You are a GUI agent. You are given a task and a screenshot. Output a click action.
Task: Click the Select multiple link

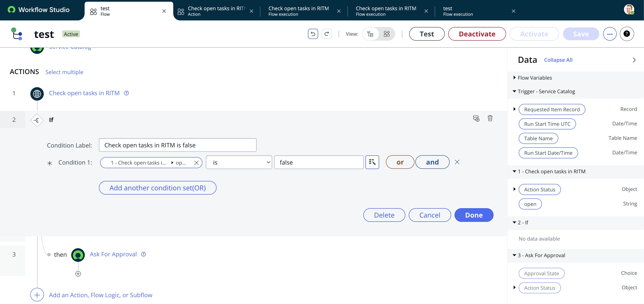coord(64,72)
